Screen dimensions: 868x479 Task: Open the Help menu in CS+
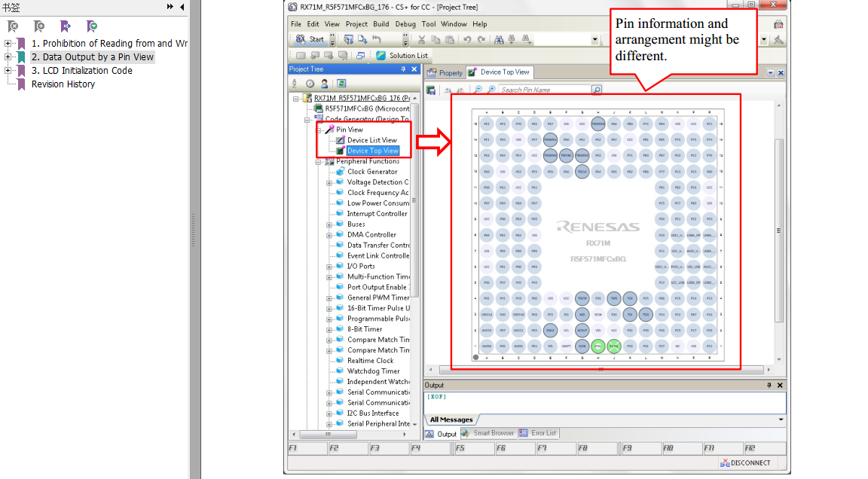coord(480,24)
